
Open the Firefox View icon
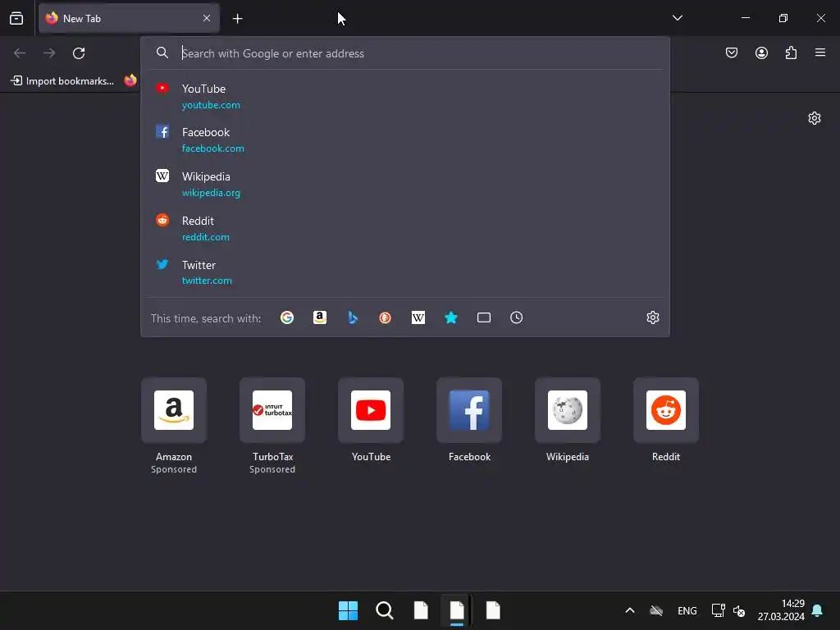coord(16,18)
